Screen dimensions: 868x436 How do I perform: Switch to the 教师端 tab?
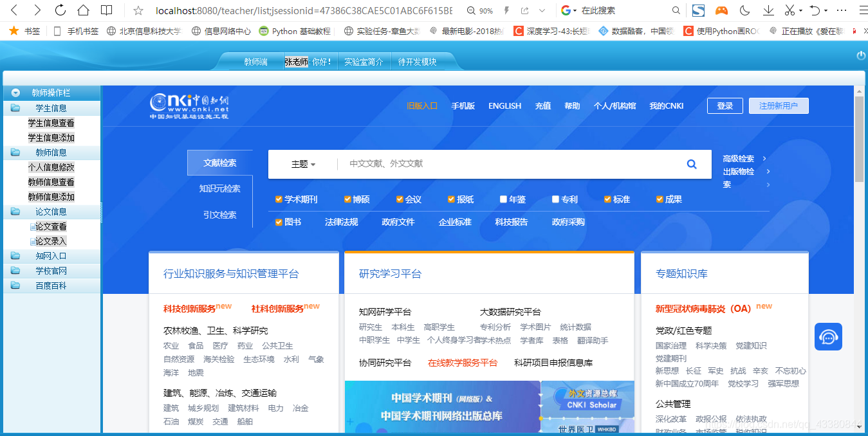[x=256, y=62]
